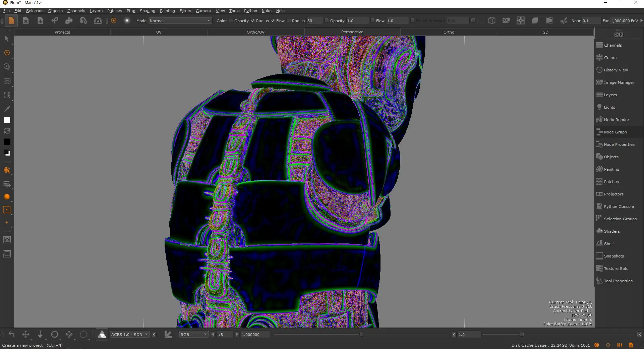Screen dimensions: 644x349
Task: Open the RGB channel display dropdown
Action: 193,335
